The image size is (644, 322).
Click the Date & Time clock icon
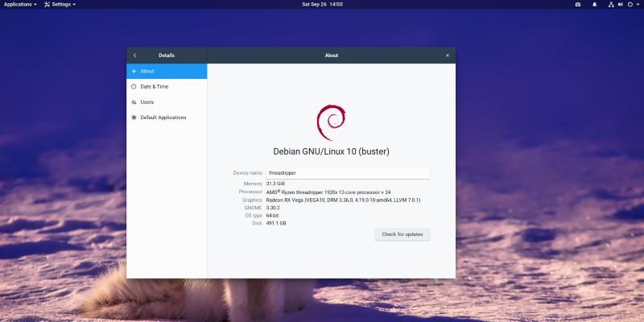coord(134,86)
